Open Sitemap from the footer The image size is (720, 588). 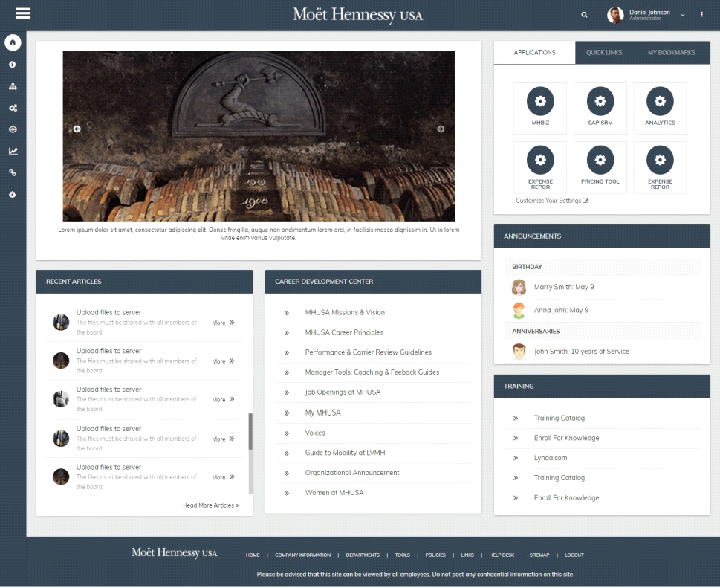(539, 555)
